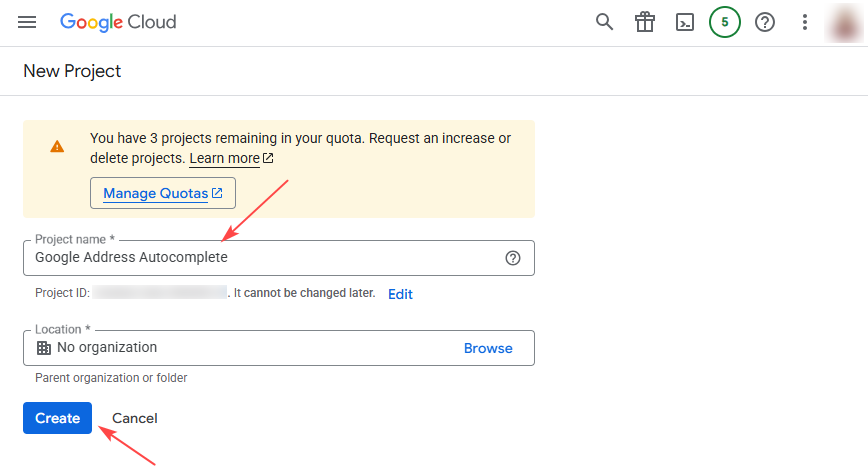This screenshot has height=470, width=868.
Task: Click Edit next to Project ID
Action: (x=400, y=294)
